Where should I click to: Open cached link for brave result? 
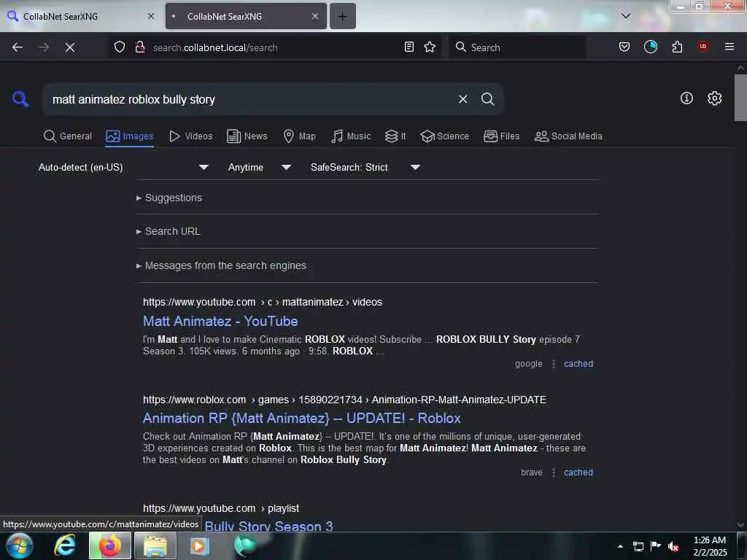pos(578,472)
